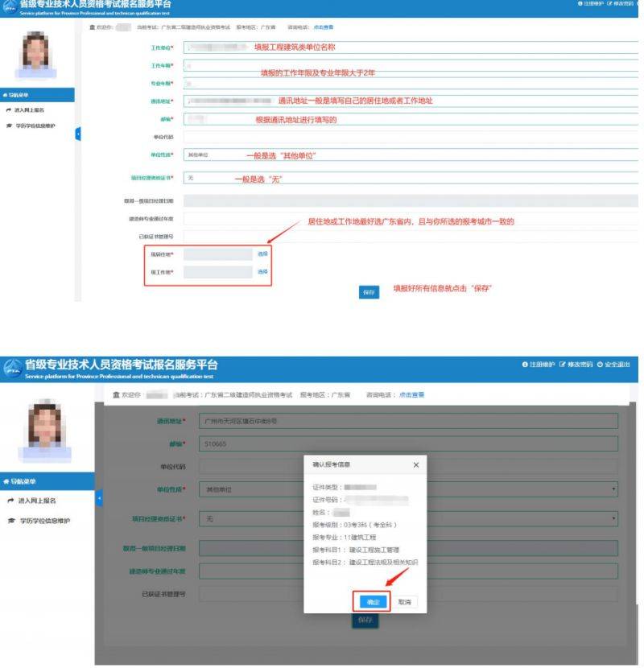The height and width of the screenshot is (668, 644).
Task: Click the profile photo on the annotated form page
Action: tap(35, 54)
